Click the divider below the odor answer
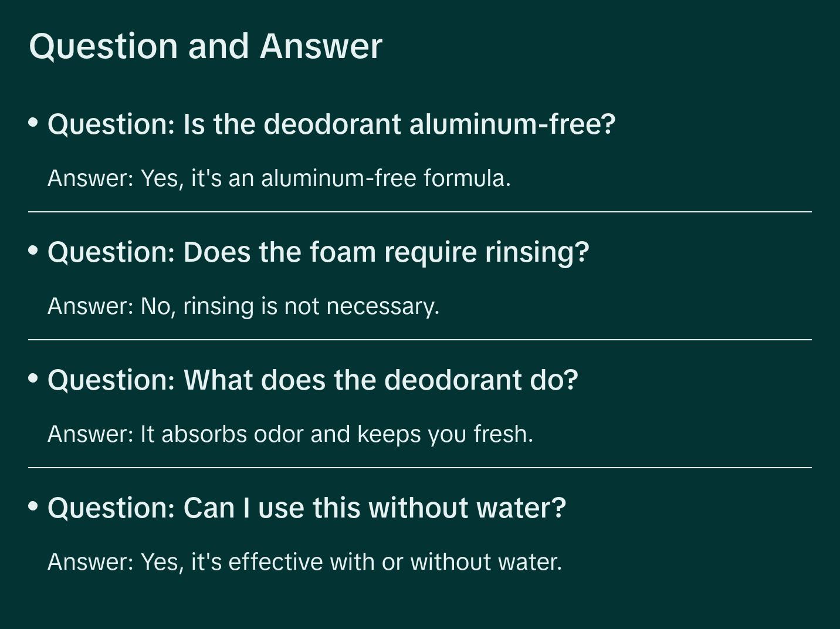The height and width of the screenshot is (629, 840). coord(420,467)
